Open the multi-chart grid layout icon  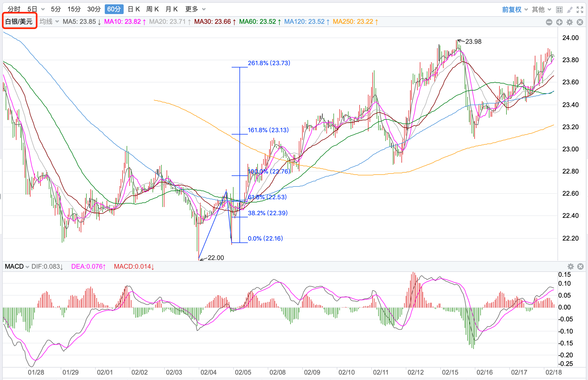[559, 10]
